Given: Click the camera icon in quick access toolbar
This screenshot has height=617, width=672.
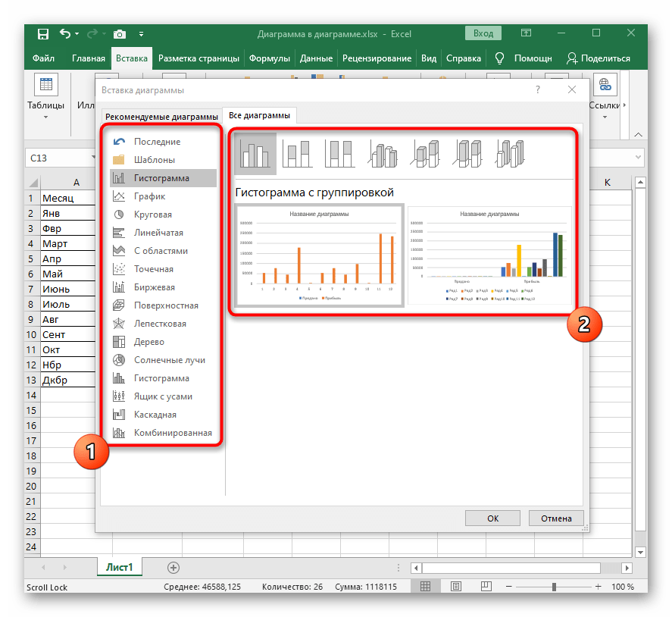Looking at the screenshot, I should point(119,33).
